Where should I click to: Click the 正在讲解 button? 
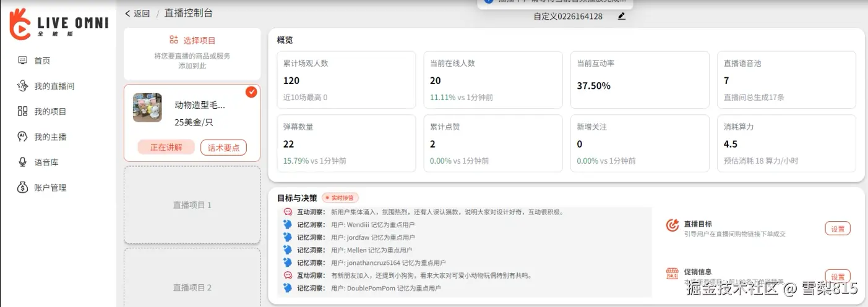click(166, 147)
